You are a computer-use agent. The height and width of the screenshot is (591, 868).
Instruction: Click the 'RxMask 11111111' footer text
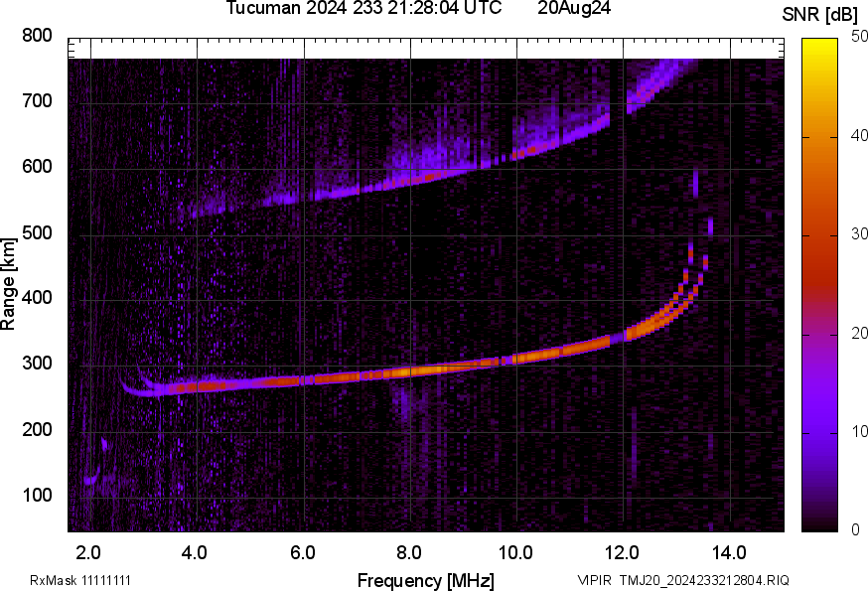[80, 581]
